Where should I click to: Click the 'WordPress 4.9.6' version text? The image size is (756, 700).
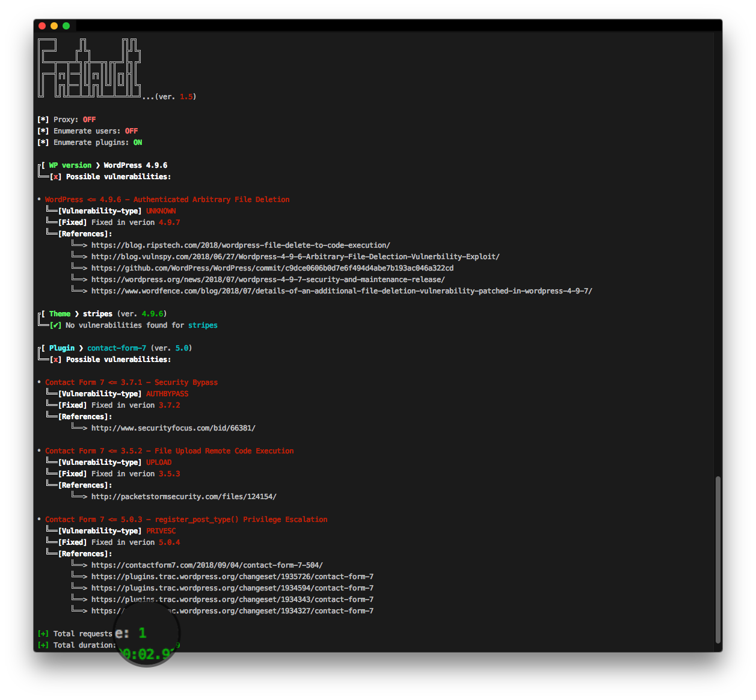coord(135,165)
